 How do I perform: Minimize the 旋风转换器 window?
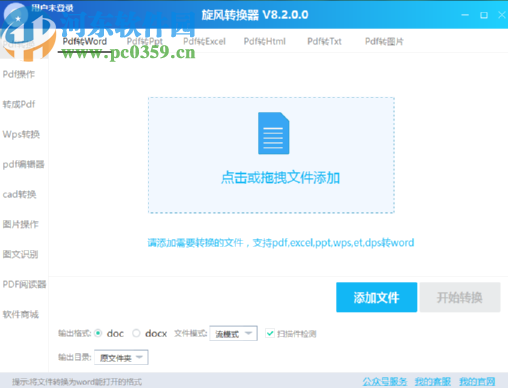[x=465, y=15]
